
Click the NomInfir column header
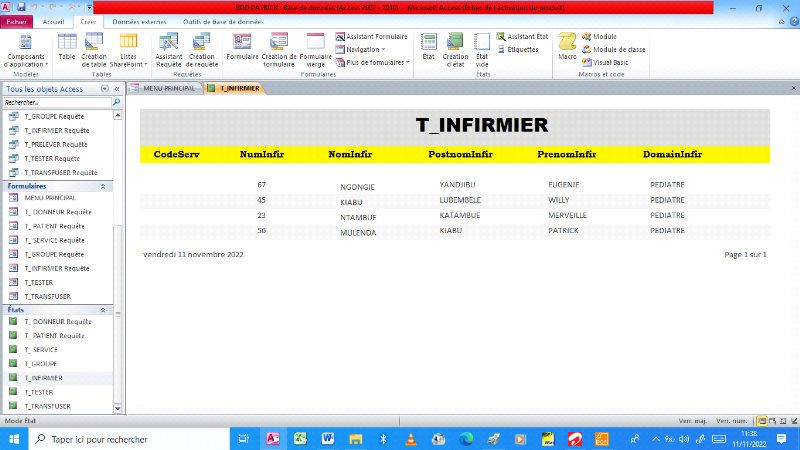tap(350, 154)
